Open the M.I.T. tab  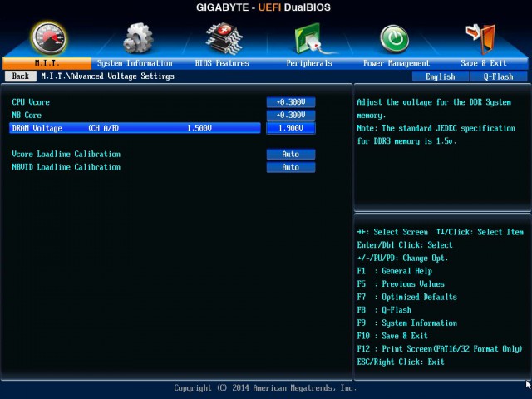click(47, 63)
